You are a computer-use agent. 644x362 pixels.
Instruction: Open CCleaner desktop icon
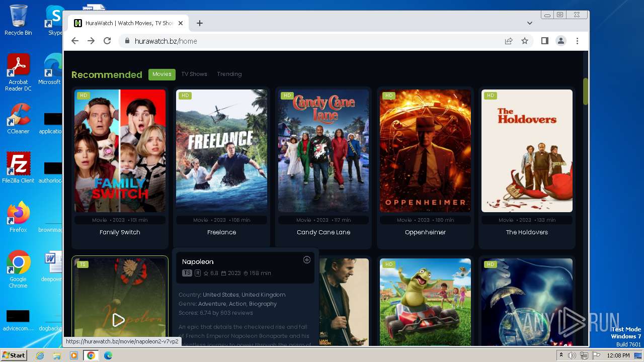pyautogui.click(x=18, y=119)
